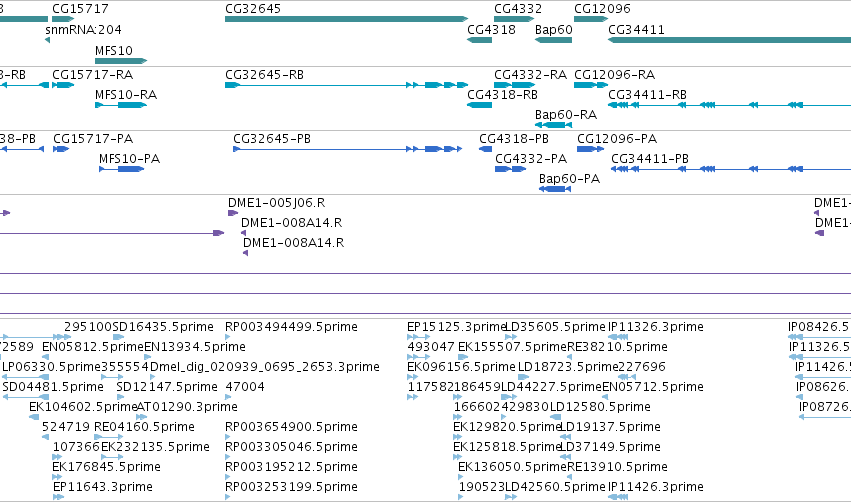Select the CG12096-RA transcript label
Image resolution: width=851 pixels, height=502 pixels.
click(x=614, y=74)
